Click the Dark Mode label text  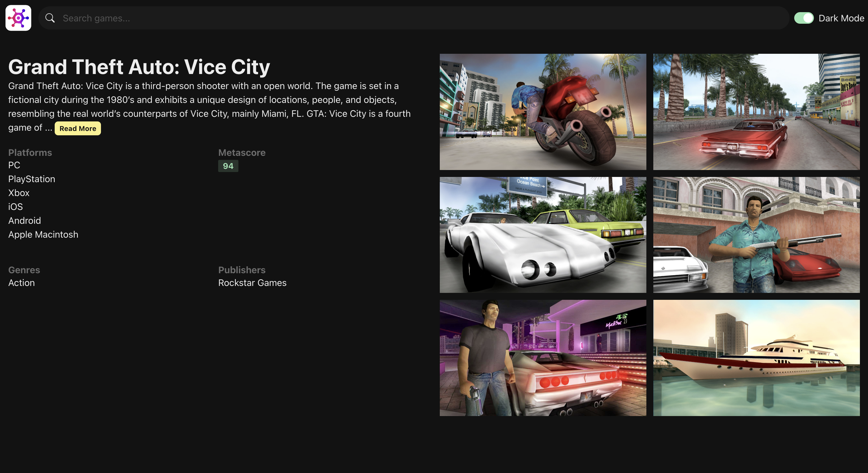tap(841, 18)
